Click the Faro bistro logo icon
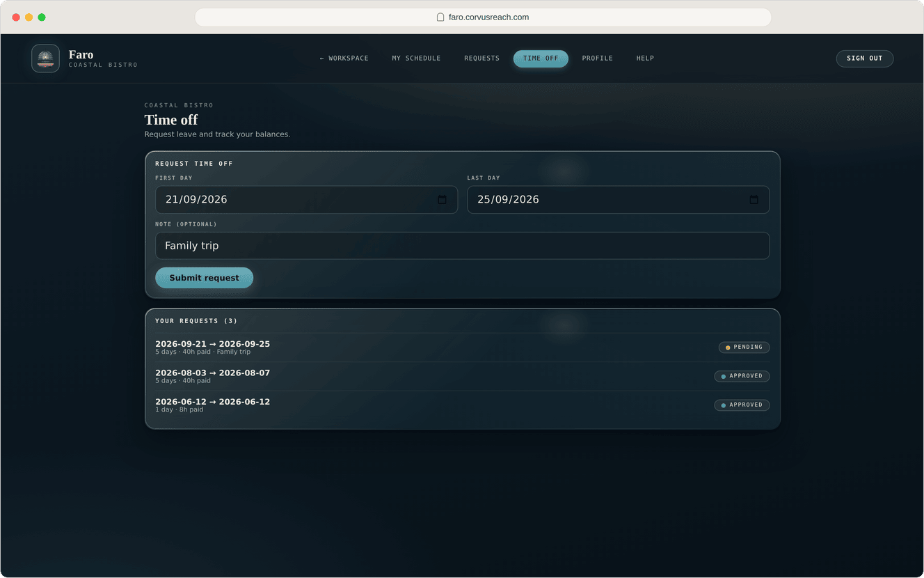Screen dimensions: 924x578 click(45, 58)
